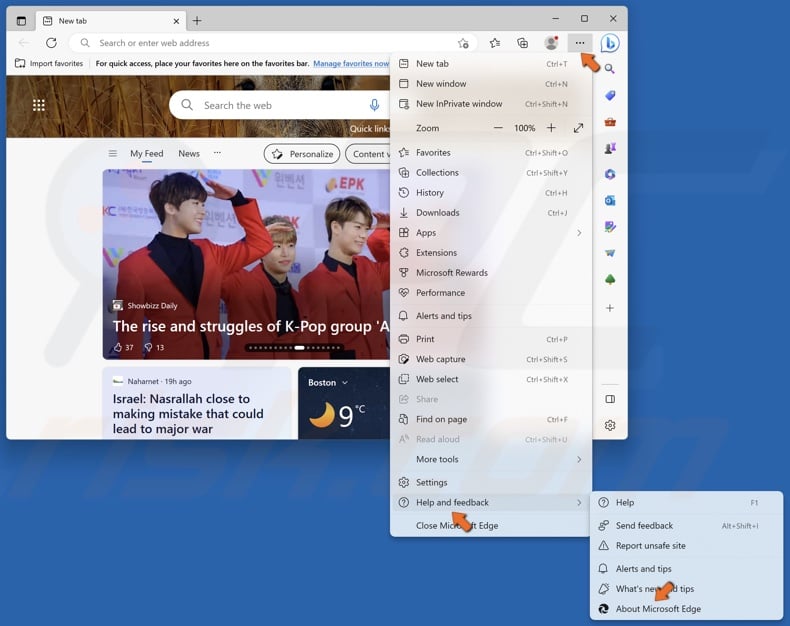Click the user profile avatar icon
This screenshot has height=626, width=790.
[x=551, y=43]
